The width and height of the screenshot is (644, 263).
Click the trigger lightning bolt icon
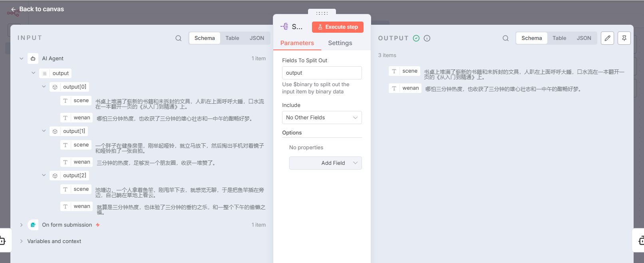click(97, 225)
